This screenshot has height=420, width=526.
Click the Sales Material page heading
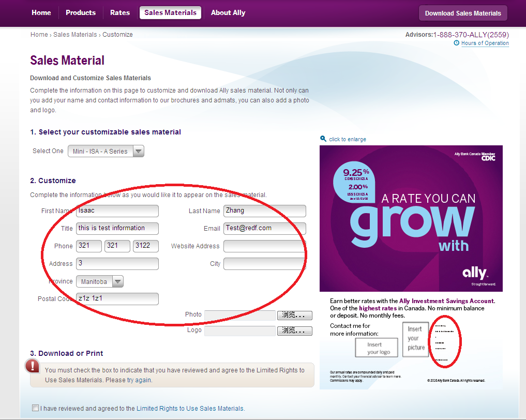67,61
